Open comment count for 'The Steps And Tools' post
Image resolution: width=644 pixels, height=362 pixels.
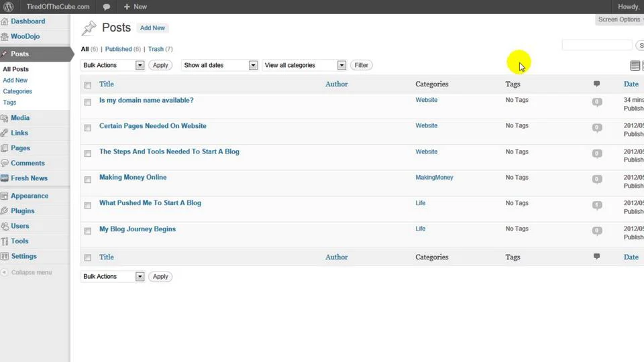point(597,154)
